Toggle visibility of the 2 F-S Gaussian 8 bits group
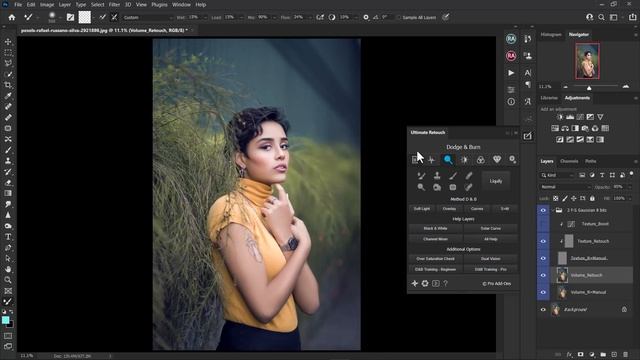The width and height of the screenshot is (640, 360). tap(543, 210)
